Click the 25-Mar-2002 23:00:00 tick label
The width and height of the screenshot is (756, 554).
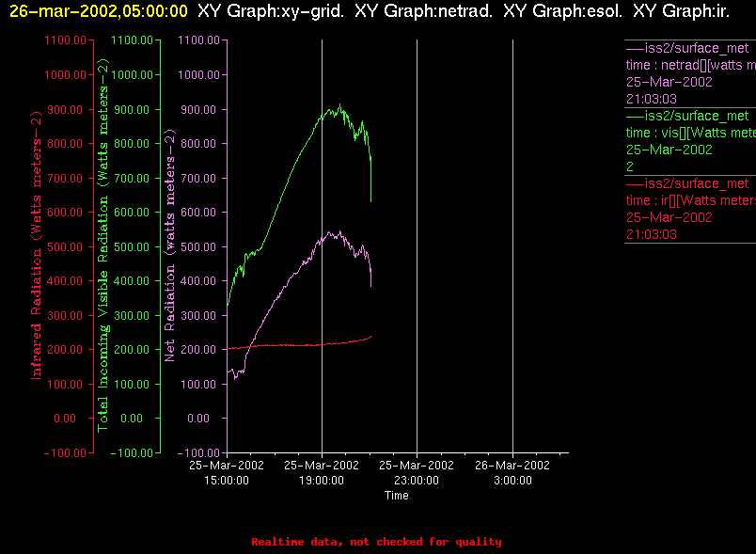pos(417,472)
